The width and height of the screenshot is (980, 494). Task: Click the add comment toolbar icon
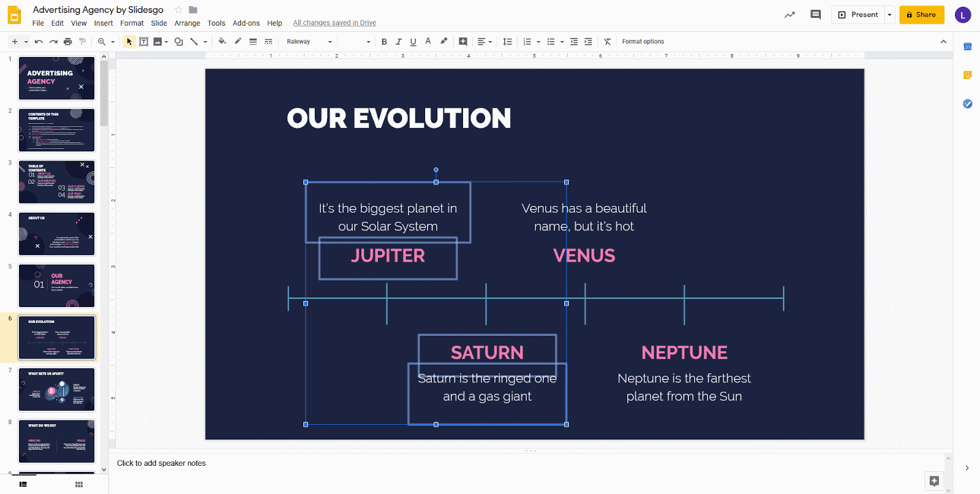click(x=463, y=42)
